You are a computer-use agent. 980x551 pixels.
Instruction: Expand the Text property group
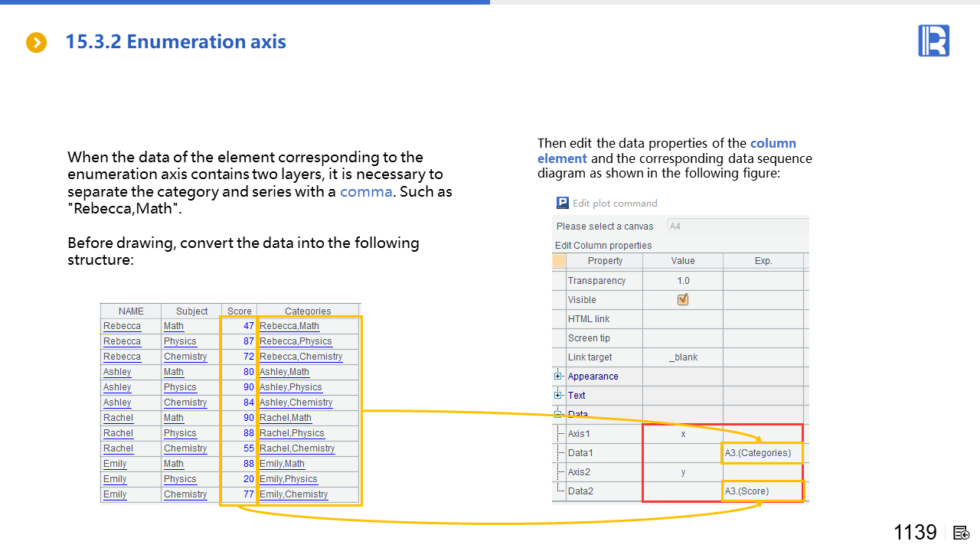click(559, 396)
